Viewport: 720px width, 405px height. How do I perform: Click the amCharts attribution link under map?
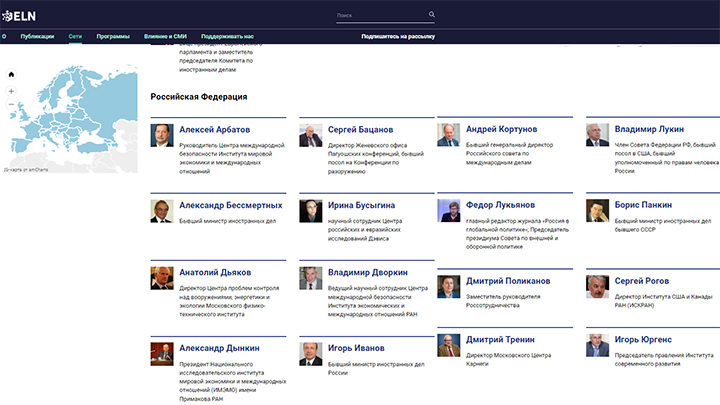[24, 170]
